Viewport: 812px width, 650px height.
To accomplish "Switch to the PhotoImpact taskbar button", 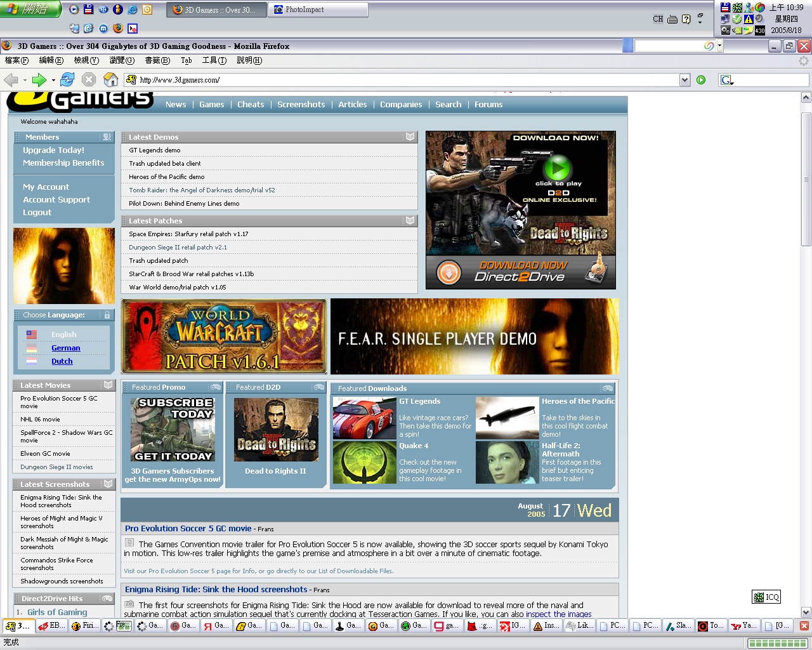I will (318, 10).
